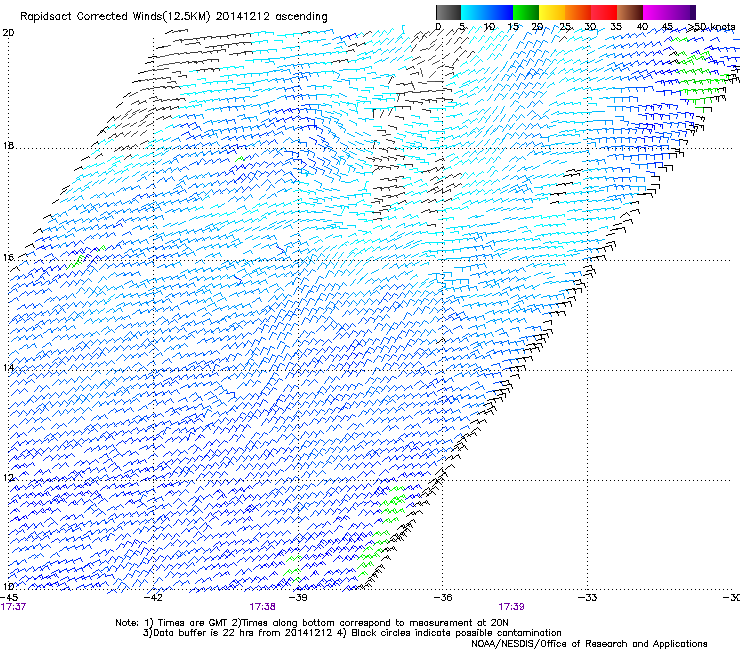Click the green 15-20 knots color swatch
740x650 pixels.
point(526,12)
